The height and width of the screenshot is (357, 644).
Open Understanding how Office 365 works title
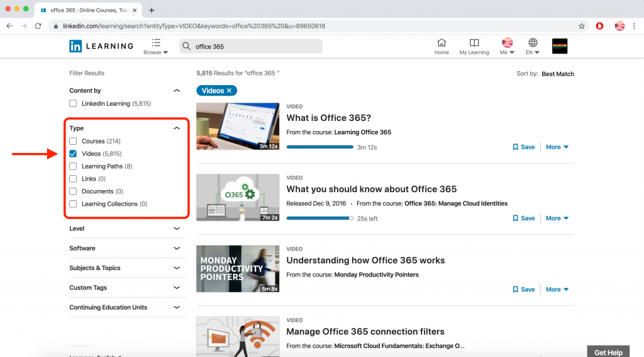[x=365, y=260]
